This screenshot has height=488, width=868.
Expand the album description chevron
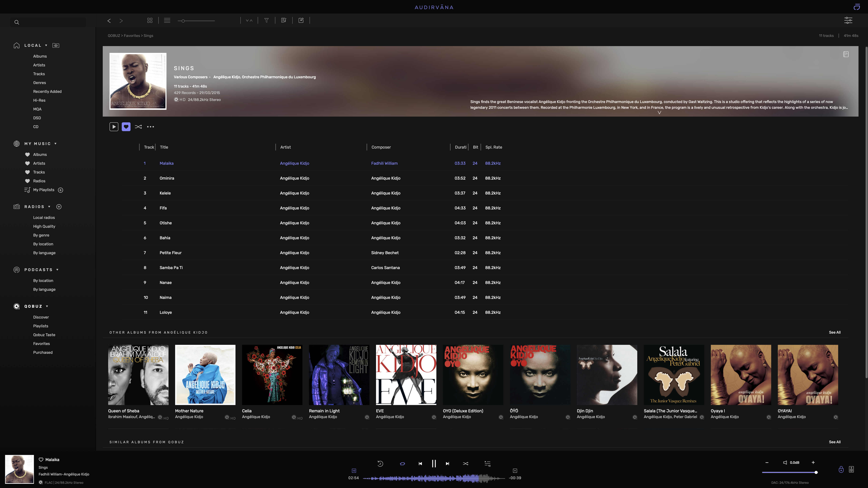coord(659,113)
